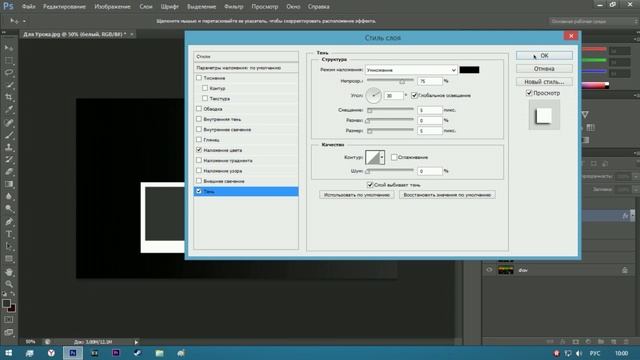
Task: Select the Healing Brush tool
Action: click(x=9, y=122)
